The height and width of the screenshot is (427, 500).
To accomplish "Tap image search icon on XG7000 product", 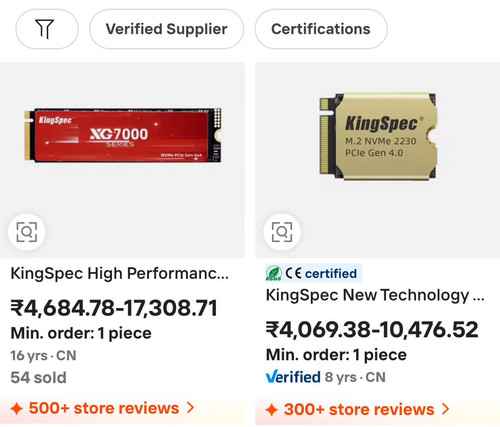I will (27, 232).
